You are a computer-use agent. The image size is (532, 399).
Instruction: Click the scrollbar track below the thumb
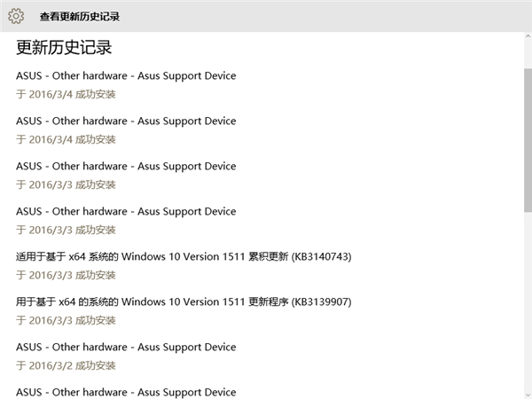(527, 310)
